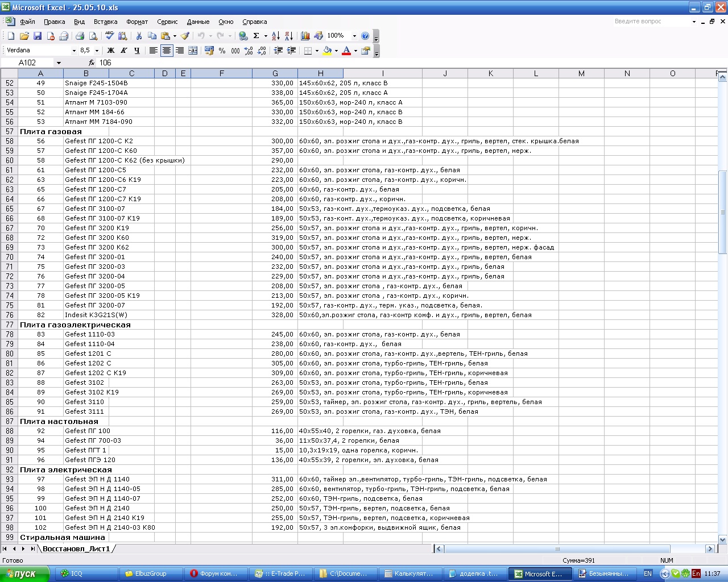Open the Name Box A102 dropdown arrow
Image resolution: width=728 pixels, height=582 pixels.
[59, 63]
